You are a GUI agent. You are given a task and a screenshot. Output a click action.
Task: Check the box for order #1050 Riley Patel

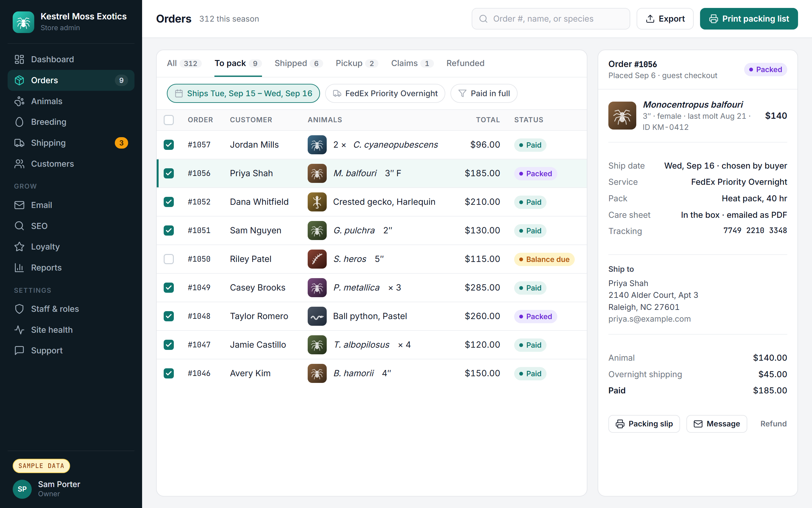pyautogui.click(x=169, y=259)
